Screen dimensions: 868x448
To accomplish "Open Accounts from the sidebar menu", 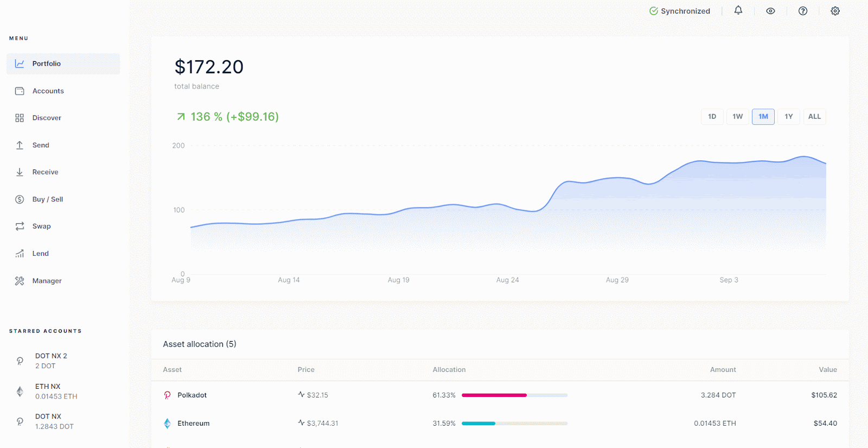I will [x=48, y=91].
